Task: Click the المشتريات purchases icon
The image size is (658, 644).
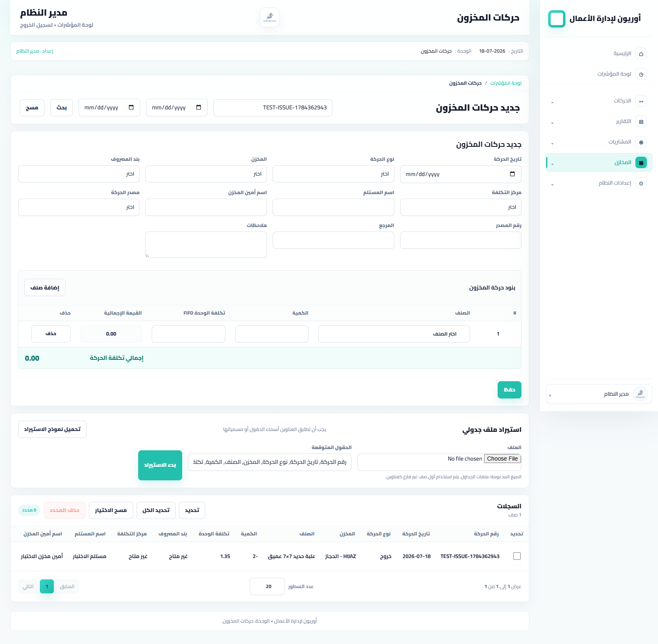Action: click(641, 142)
